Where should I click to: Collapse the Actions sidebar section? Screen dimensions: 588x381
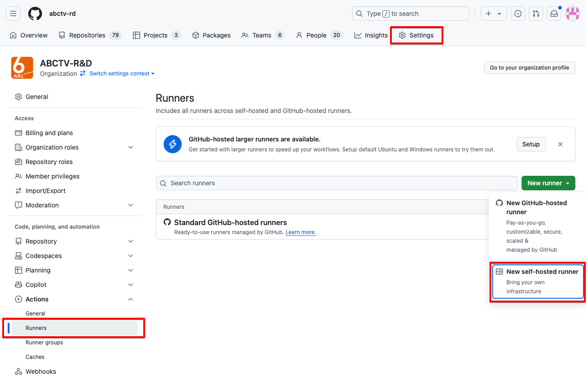tap(131, 299)
